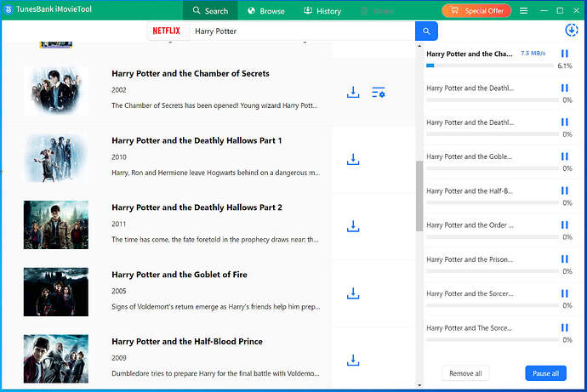Download Harry Potter and the Half-Blood Prince
This screenshot has height=392, width=587.
pyautogui.click(x=353, y=360)
